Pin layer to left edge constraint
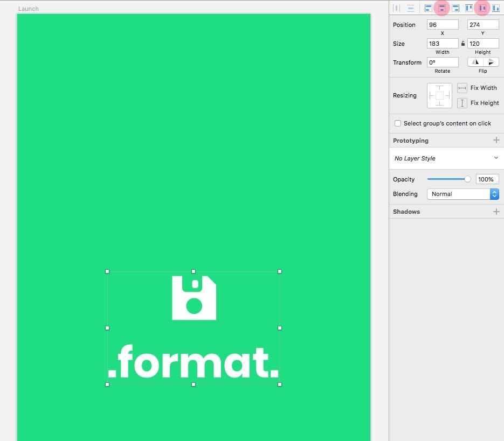 pyautogui.click(x=431, y=95)
